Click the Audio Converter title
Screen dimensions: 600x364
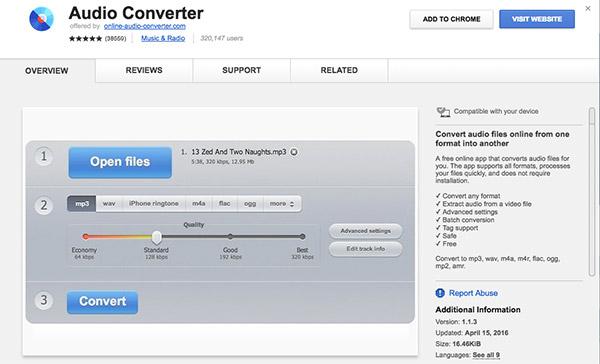pos(136,13)
